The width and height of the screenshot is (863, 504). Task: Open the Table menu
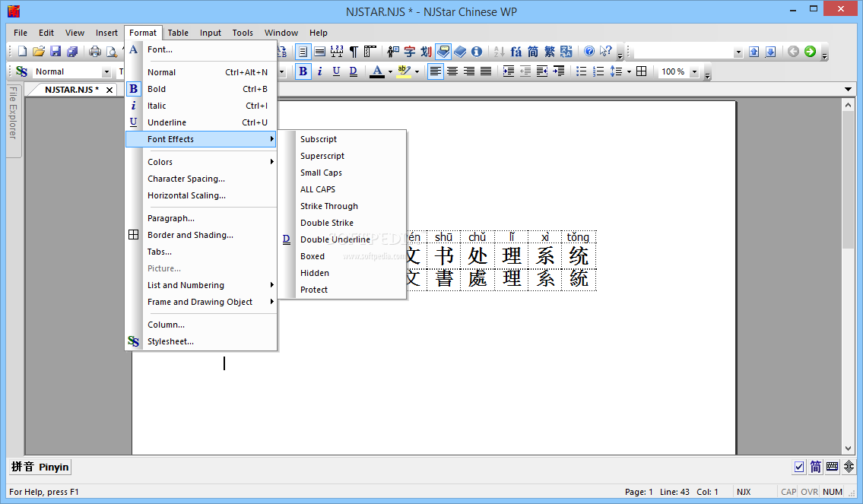point(178,33)
